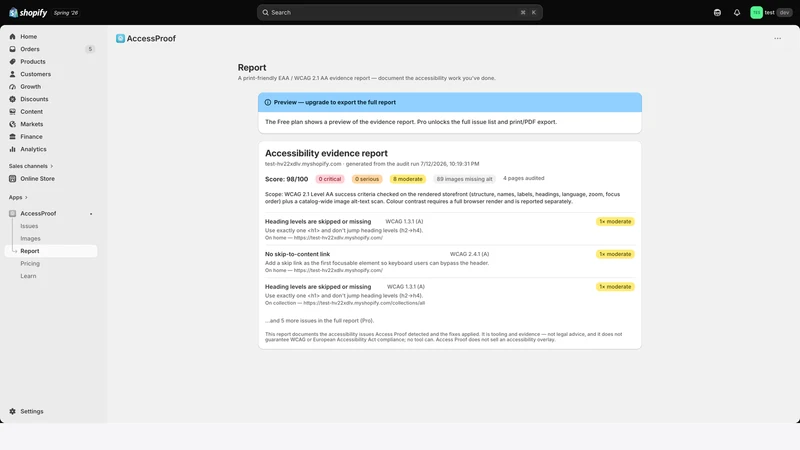
Task: Click 'Preview — upgrade to export' banner title
Action: click(335, 103)
